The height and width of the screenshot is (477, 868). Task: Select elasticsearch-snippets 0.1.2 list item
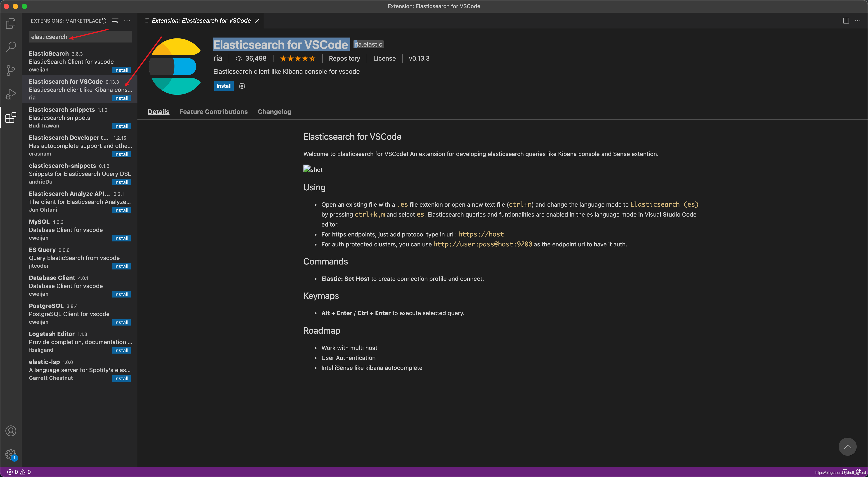(80, 173)
